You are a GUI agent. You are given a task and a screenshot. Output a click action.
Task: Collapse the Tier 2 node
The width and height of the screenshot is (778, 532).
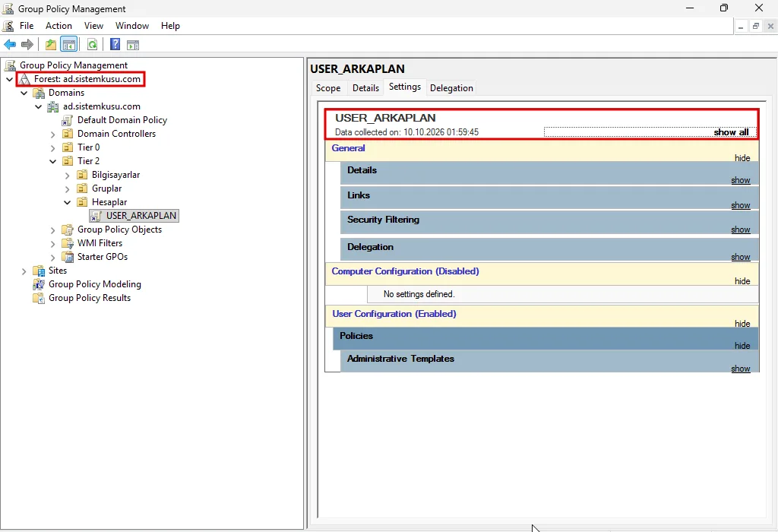pyautogui.click(x=52, y=161)
